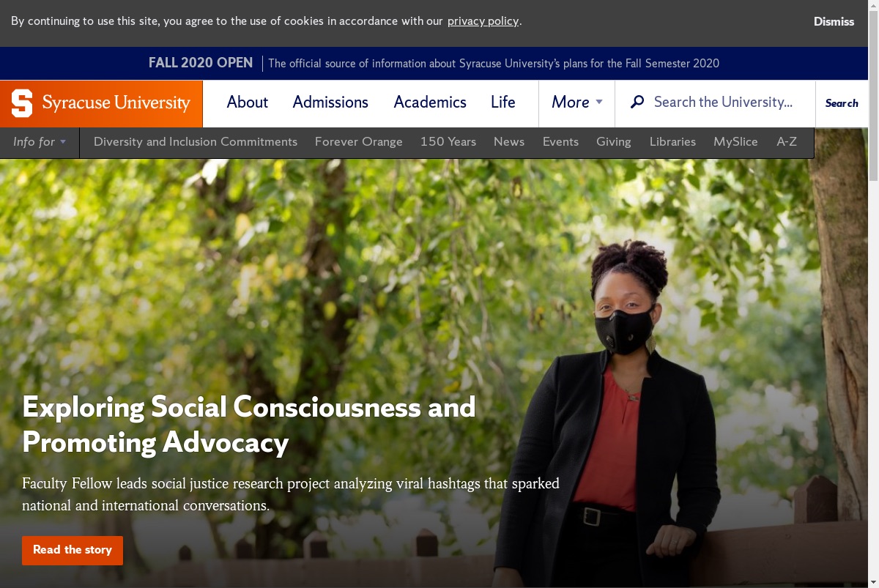
Task: Click the Read the story button
Action: coord(73,550)
